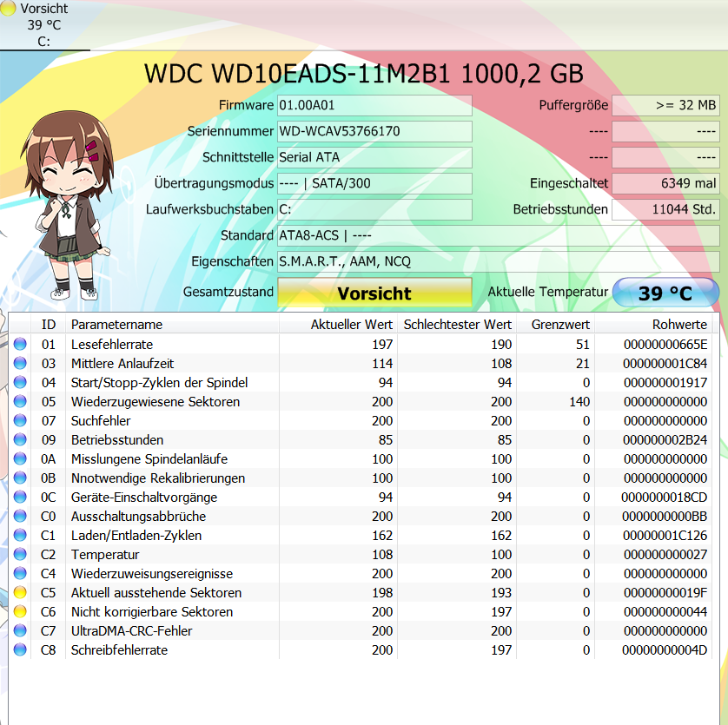Select the UltraDMA-CRC-Fehler parameter name
Screen dimensions: 728x725
tap(131, 630)
